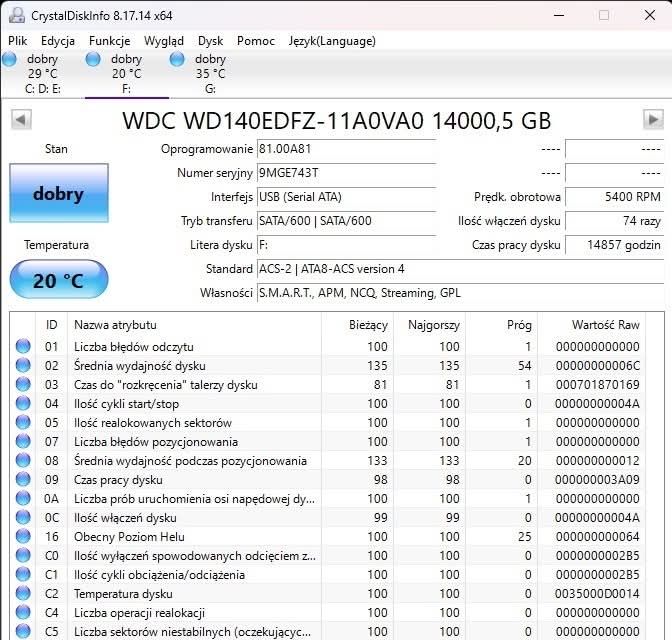
Task: Select the F: disk tab at 20 °C
Action: point(126,74)
